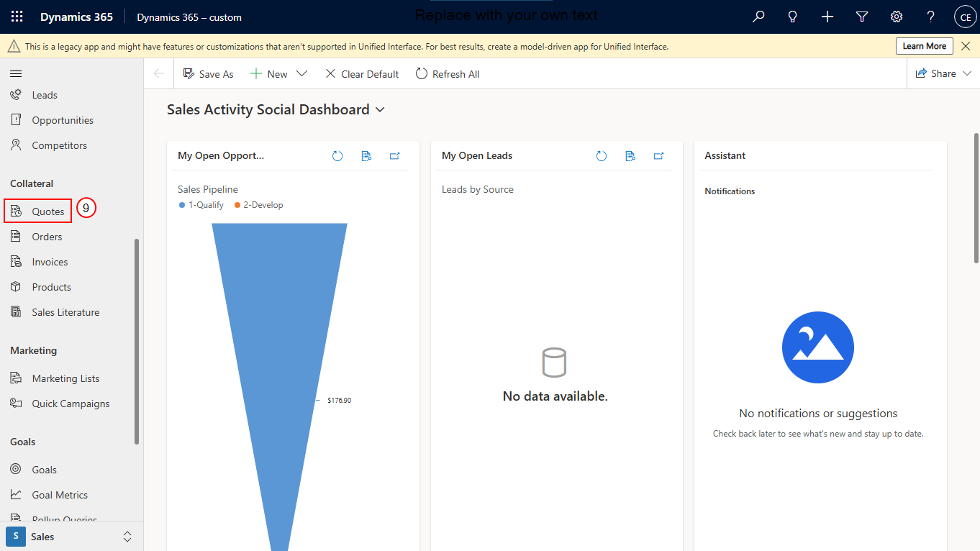Click the dashboard vertical scrollbar
The width and height of the screenshot is (980, 551).
(x=976, y=198)
